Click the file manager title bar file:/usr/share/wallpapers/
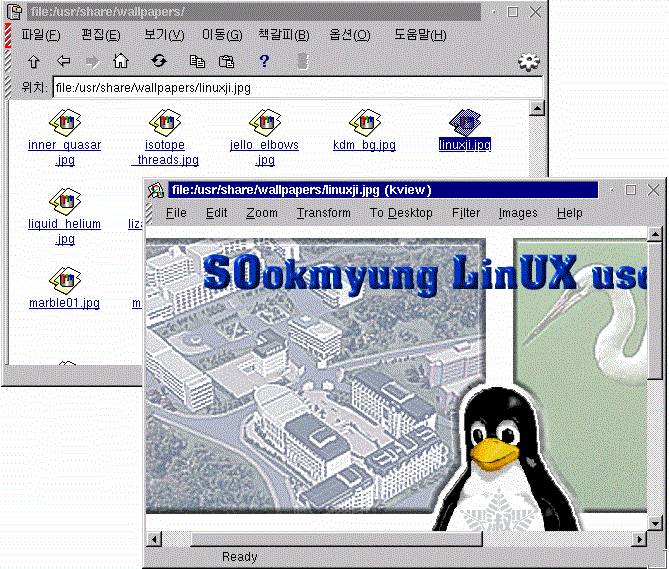 (x=254, y=12)
